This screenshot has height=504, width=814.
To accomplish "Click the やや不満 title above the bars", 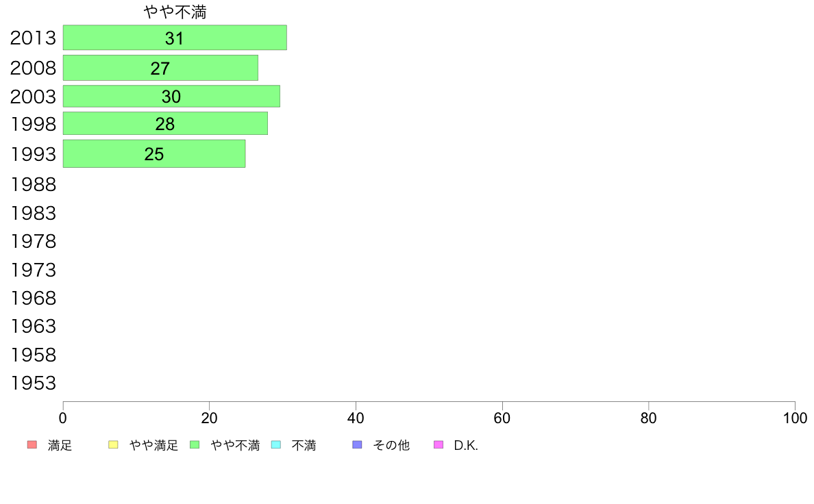I will point(175,12).
